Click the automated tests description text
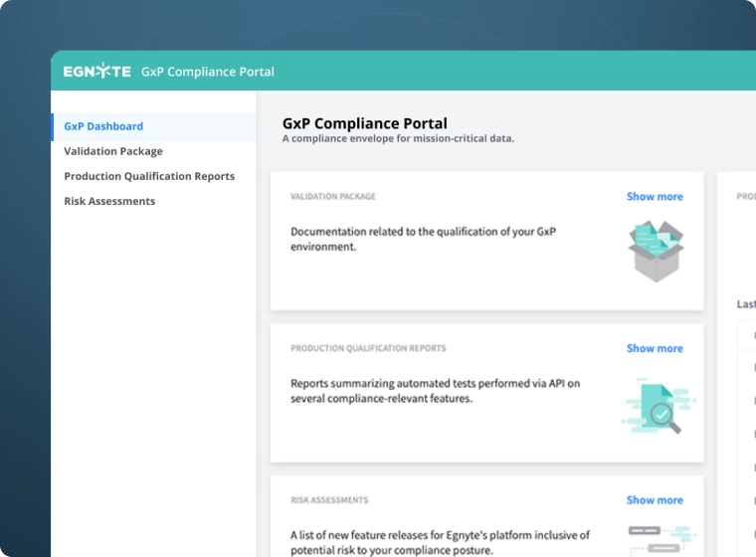Image resolution: width=756 pixels, height=557 pixels. tap(435, 390)
